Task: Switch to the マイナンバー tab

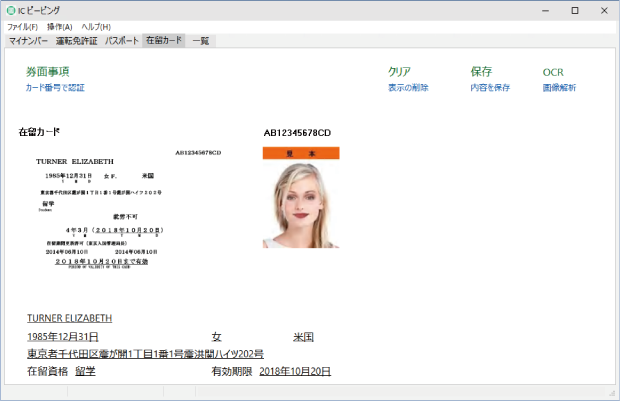Action: pos(28,41)
